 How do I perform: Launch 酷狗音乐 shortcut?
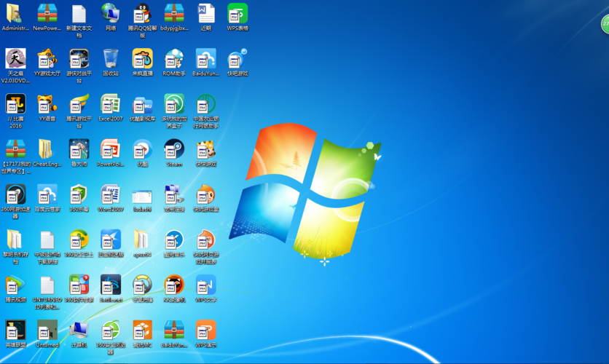(174, 240)
